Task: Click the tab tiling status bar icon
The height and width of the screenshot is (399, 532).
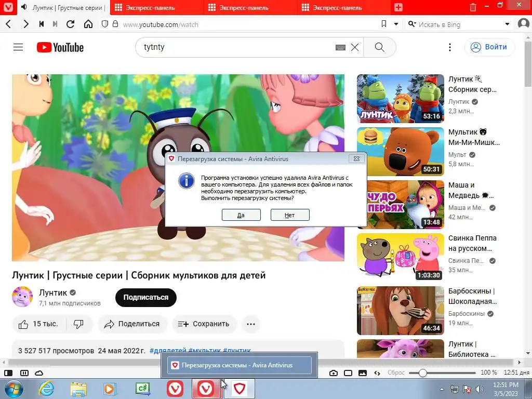Action: click(24, 373)
